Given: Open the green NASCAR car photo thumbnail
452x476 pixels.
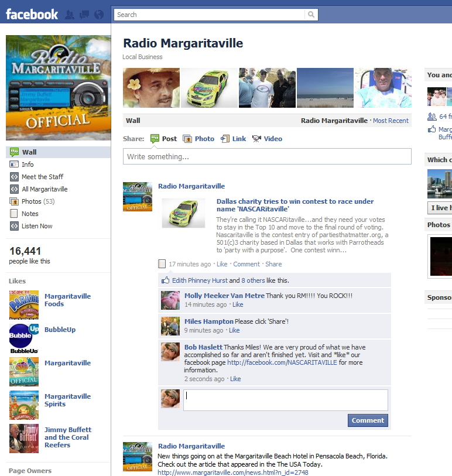Looking at the screenshot, I should point(209,88).
